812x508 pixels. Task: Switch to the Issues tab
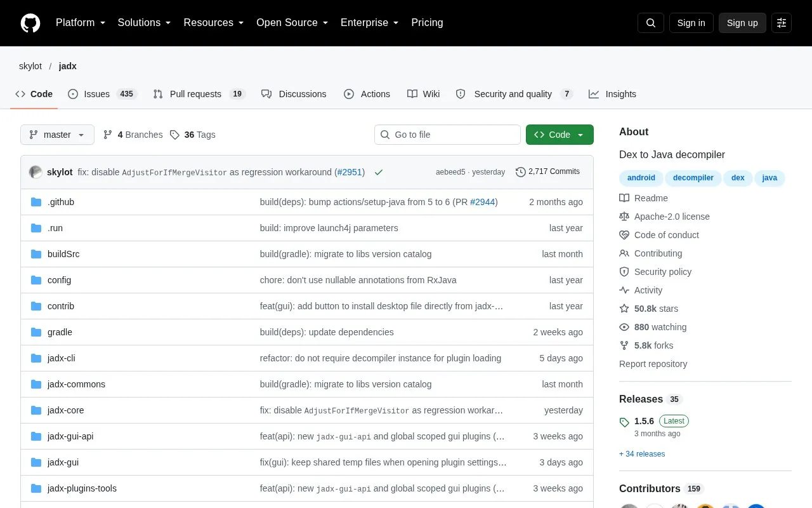point(102,94)
